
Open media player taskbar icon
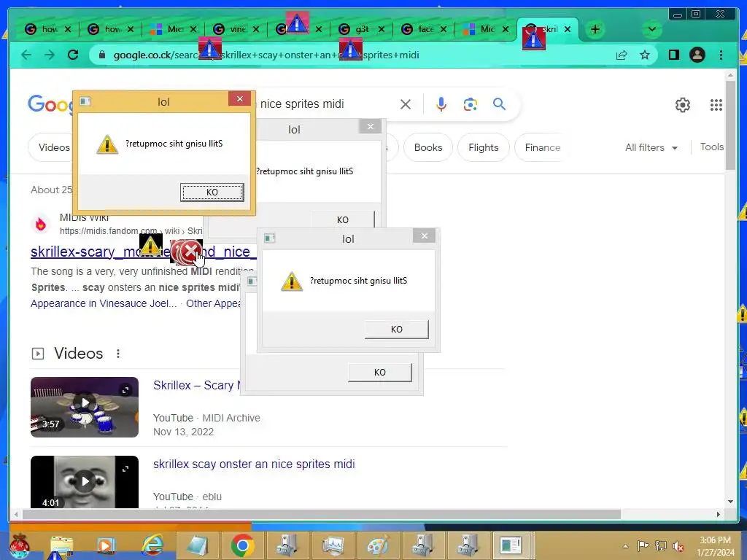[x=106, y=545]
